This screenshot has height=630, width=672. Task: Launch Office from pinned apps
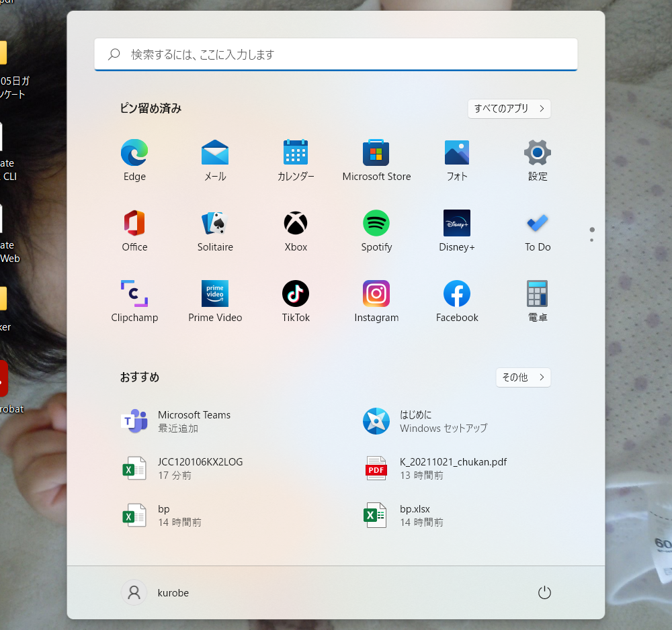pos(134,231)
